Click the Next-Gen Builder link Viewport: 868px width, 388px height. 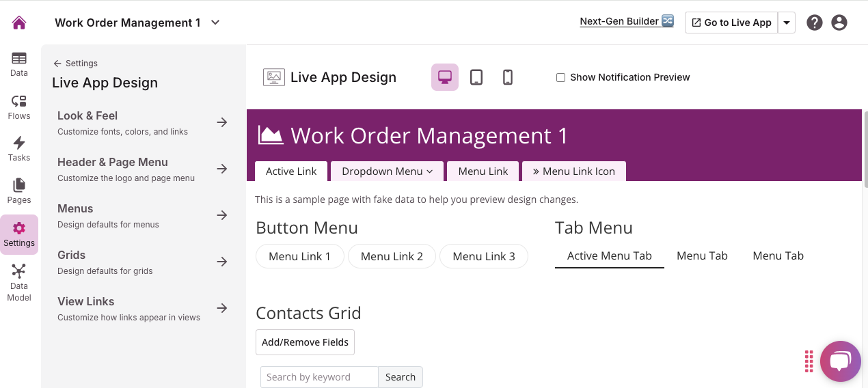coord(627,21)
